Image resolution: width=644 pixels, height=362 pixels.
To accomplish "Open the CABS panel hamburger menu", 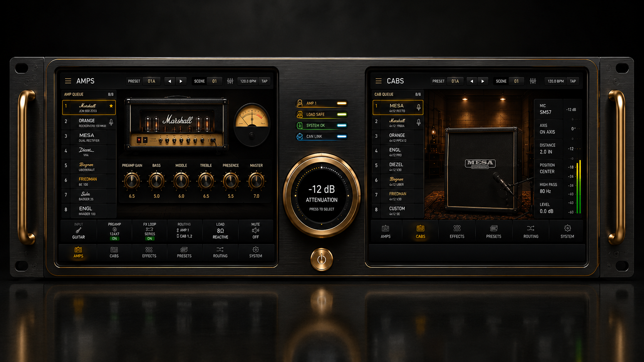I will [379, 81].
